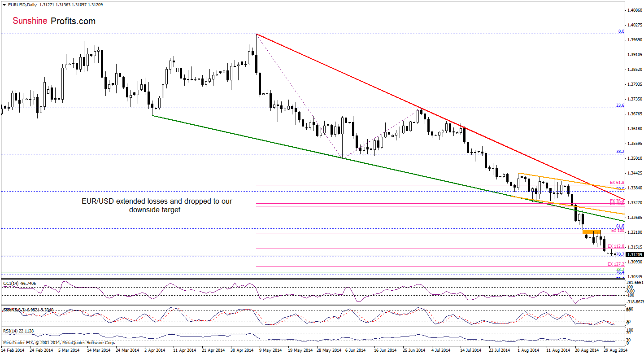The height and width of the screenshot is (354, 644).
Task: Click the 281.6661 CCI scale value
Action: [x=635, y=283]
